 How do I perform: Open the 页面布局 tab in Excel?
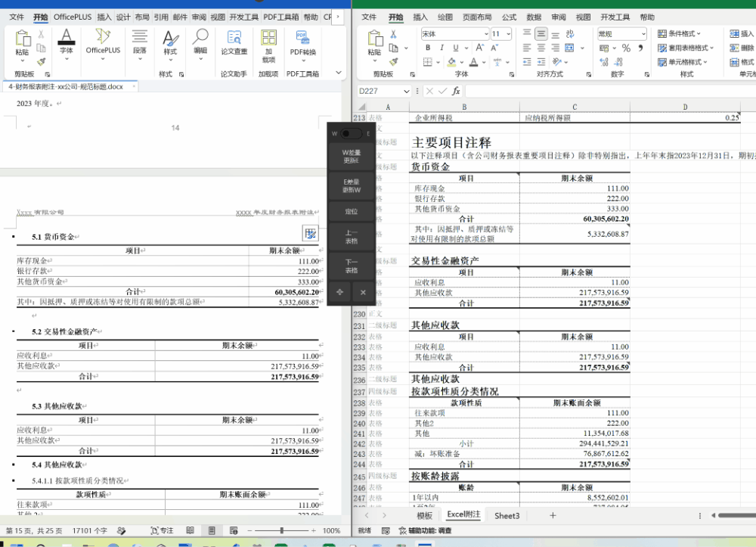(477, 17)
